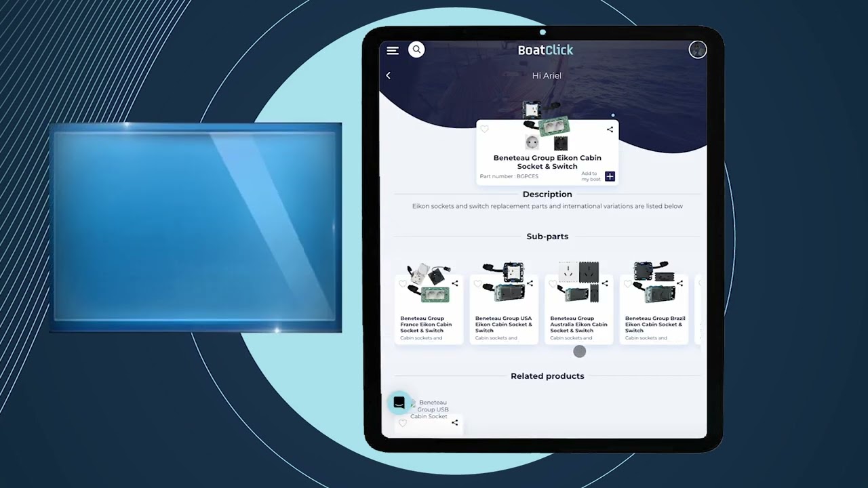
Task: Open the user profile avatar
Action: point(698,49)
